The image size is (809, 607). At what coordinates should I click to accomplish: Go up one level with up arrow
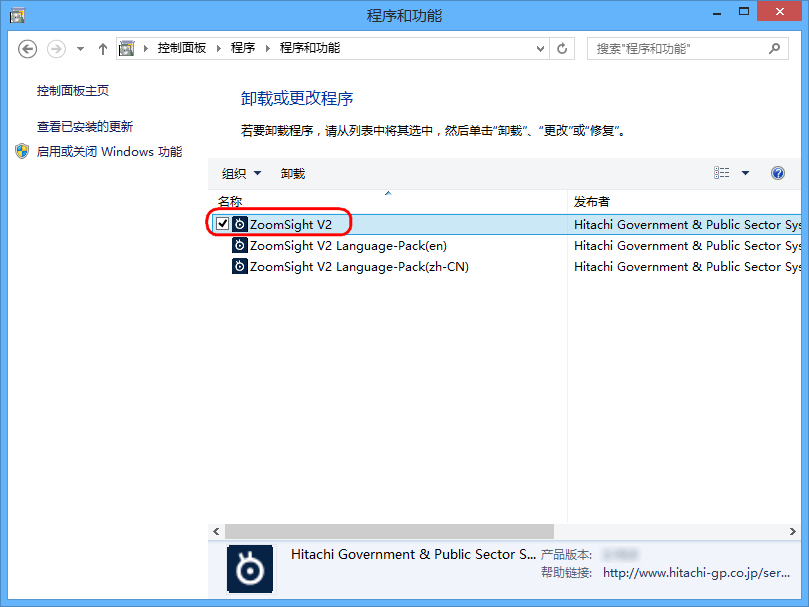point(103,49)
